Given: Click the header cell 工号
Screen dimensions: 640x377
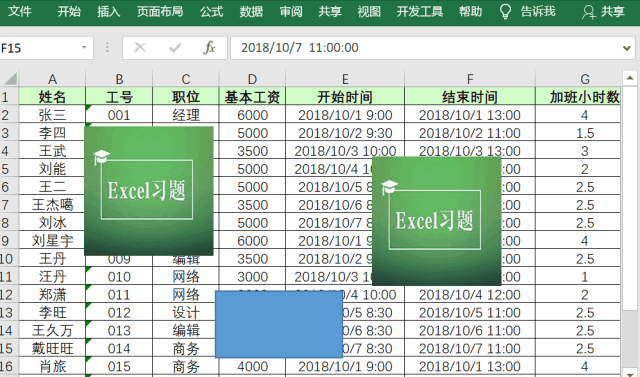Looking at the screenshot, I should [119, 97].
